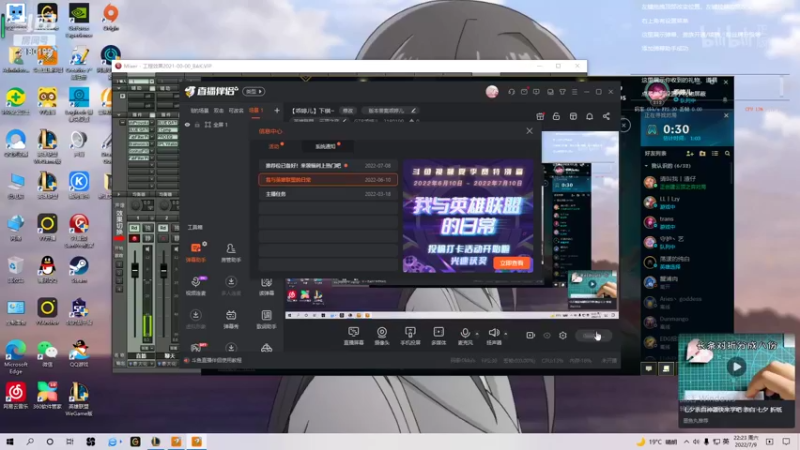
Task: Expand the speaker volume arrow
Action: click(506, 334)
